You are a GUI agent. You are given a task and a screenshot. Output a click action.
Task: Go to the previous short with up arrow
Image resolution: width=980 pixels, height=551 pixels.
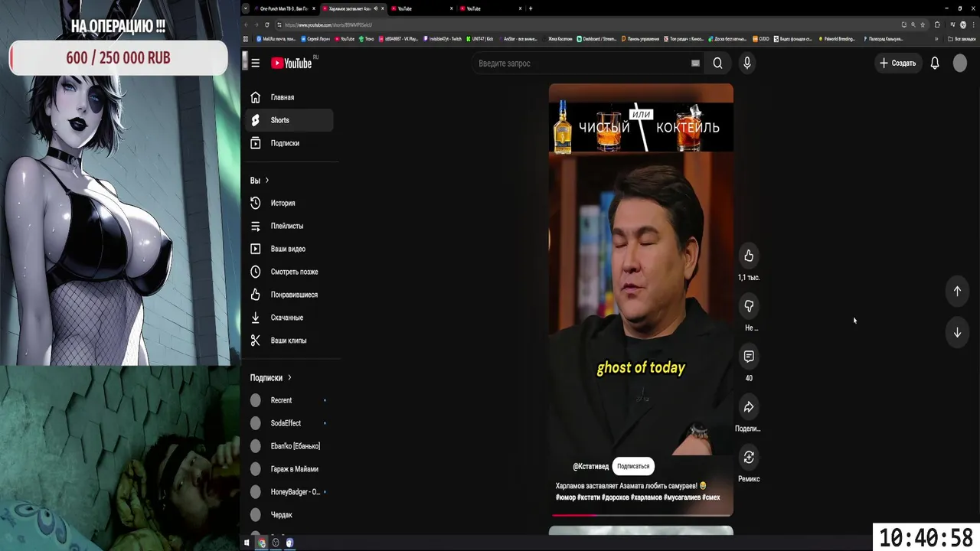957,291
